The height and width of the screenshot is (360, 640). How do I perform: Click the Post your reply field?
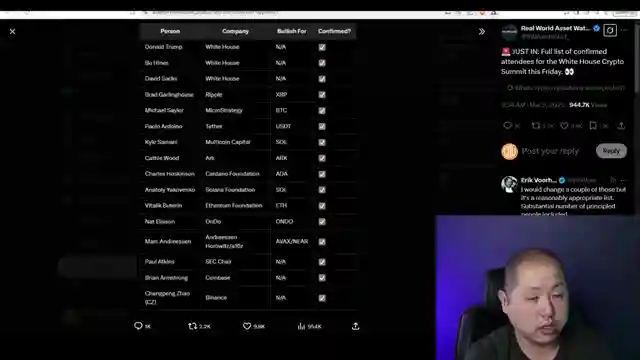(x=550, y=151)
